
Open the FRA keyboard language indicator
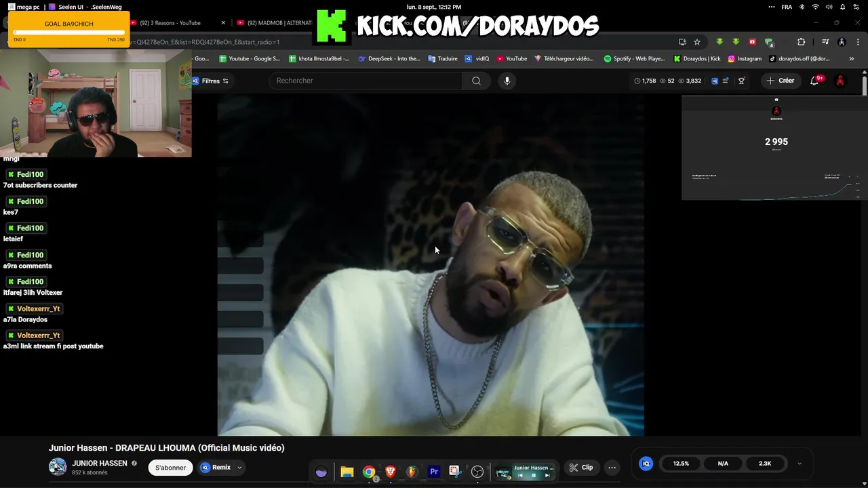click(787, 7)
